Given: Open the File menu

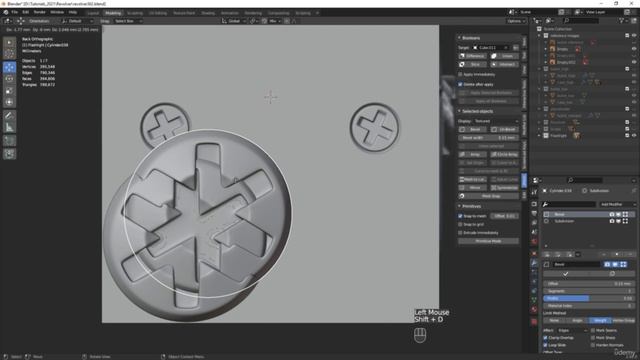Looking at the screenshot, I should click(14, 12).
